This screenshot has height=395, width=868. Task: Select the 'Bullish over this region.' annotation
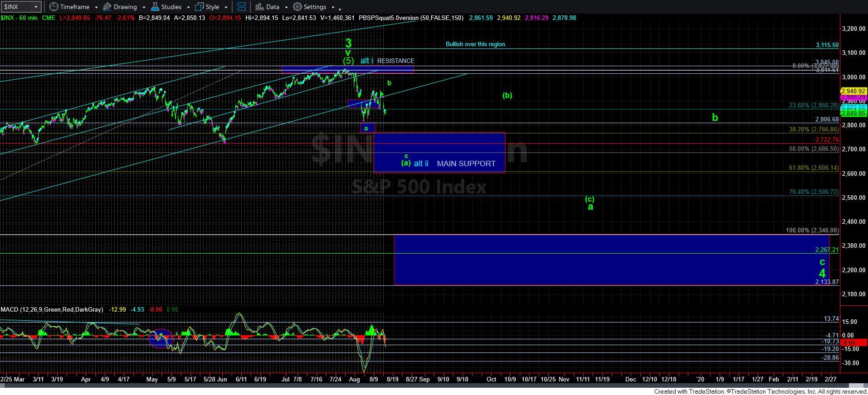pyautogui.click(x=476, y=44)
